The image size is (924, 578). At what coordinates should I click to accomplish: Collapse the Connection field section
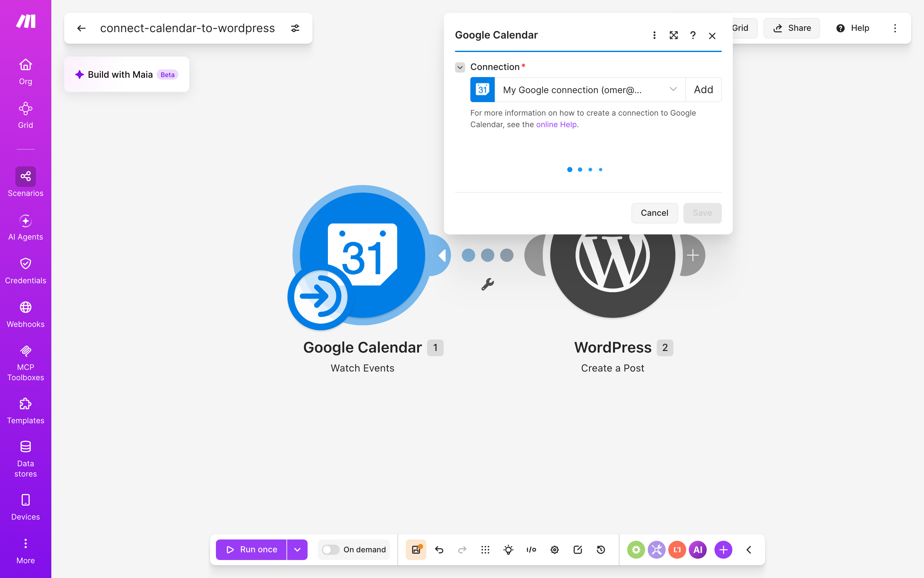pos(460,67)
